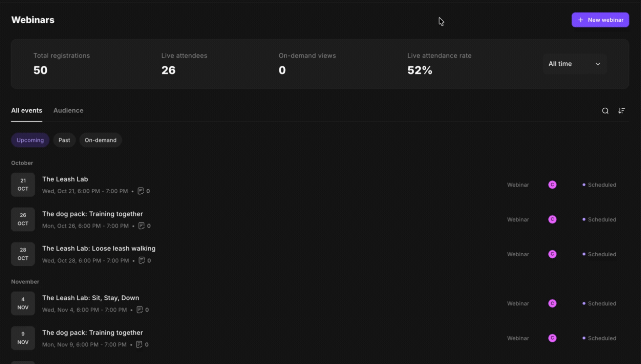Click the sort order icon

click(x=621, y=111)
